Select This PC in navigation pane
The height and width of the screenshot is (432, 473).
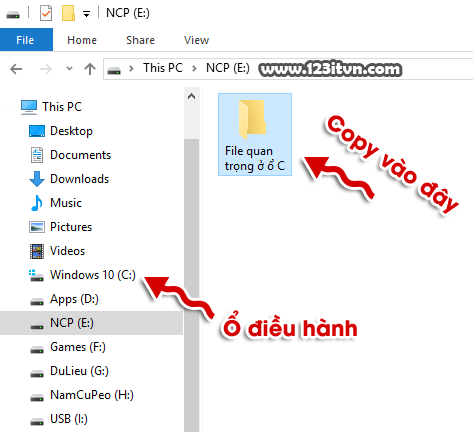click(62, 107)
